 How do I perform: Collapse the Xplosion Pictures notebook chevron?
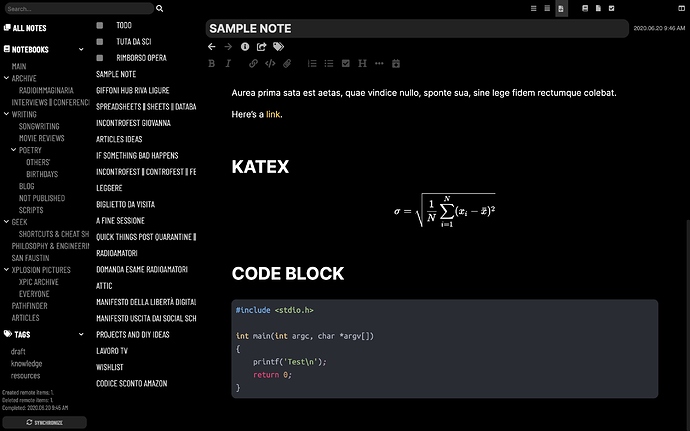6,269
